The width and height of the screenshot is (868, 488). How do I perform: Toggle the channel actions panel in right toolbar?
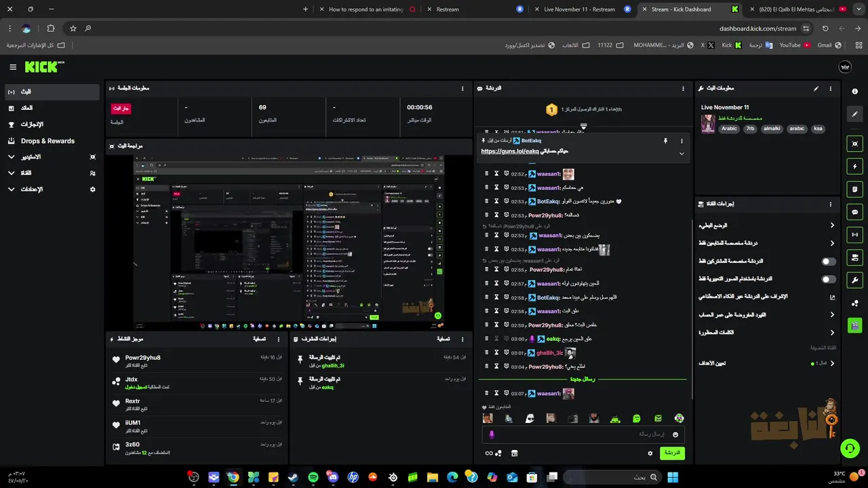pos(854,258)
